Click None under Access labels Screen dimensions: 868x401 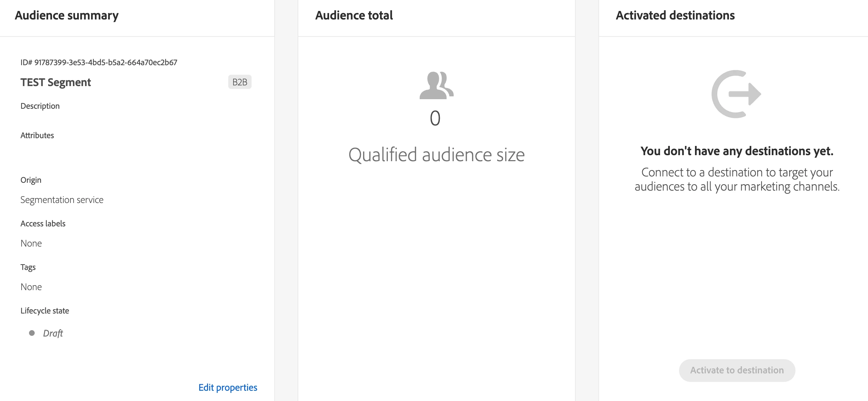coord(31,243)
